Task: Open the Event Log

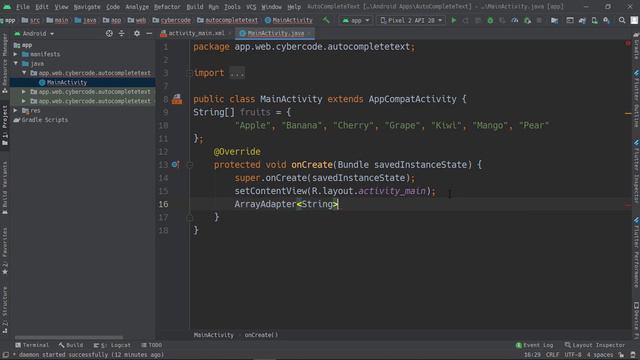Action: (x=534, y=345)
